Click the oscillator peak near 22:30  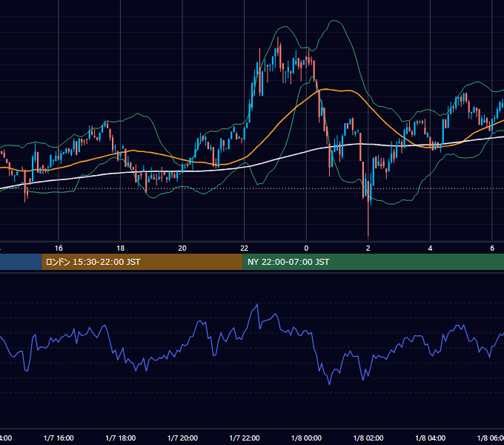[257, 304]
